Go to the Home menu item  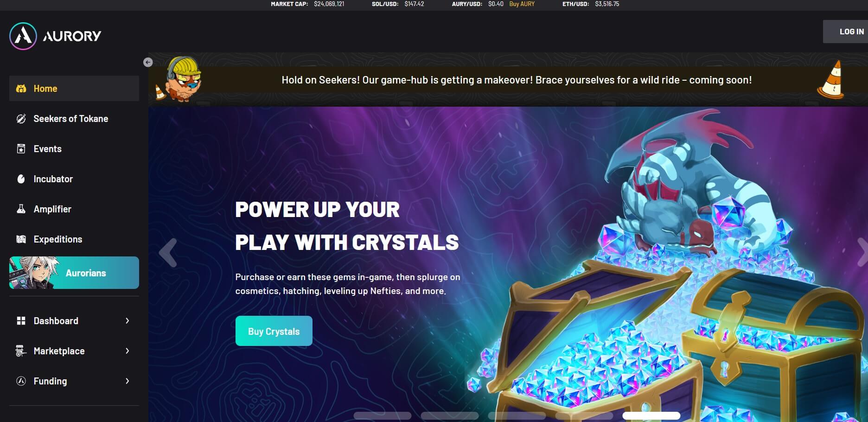pyautogui.click(x=74, y=89)
